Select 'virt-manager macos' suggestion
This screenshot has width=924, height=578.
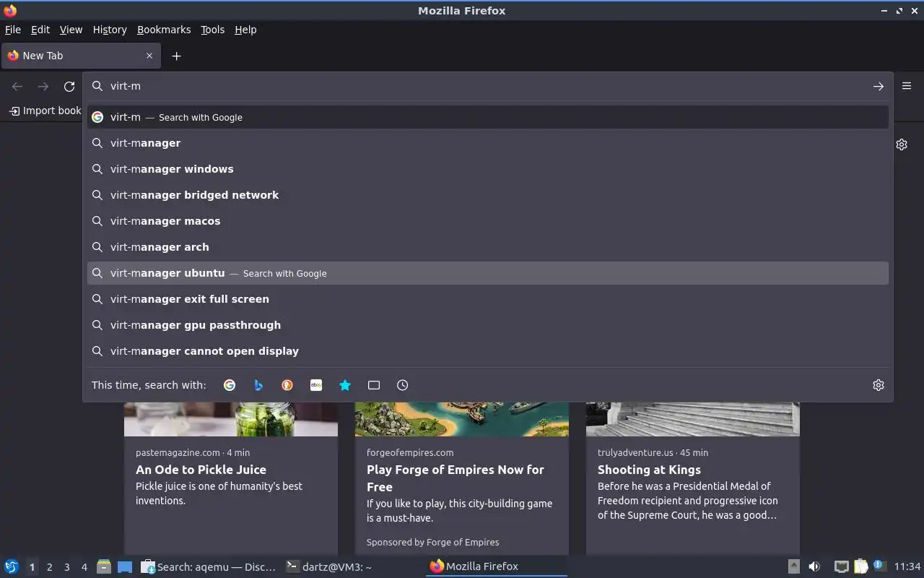(x=488, y=221)
